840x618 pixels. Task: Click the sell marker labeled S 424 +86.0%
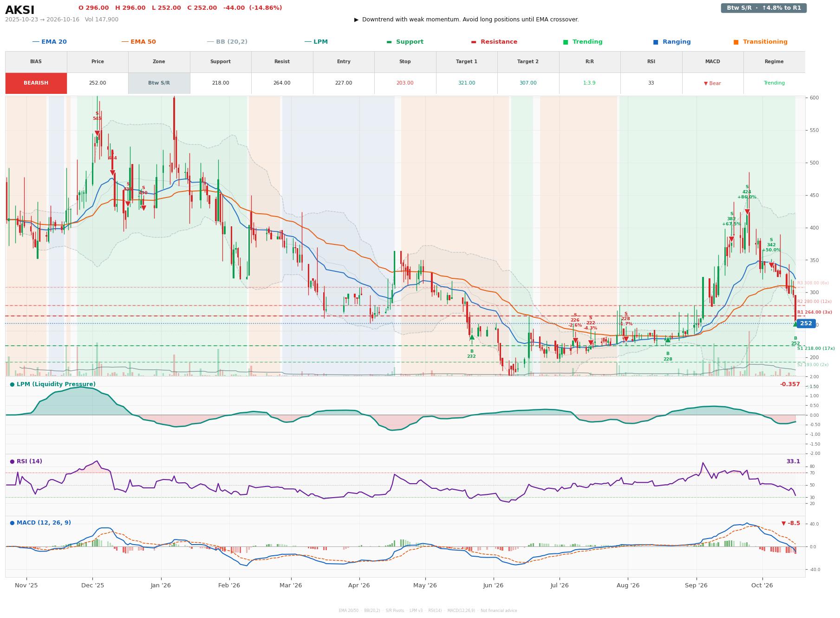747,212
